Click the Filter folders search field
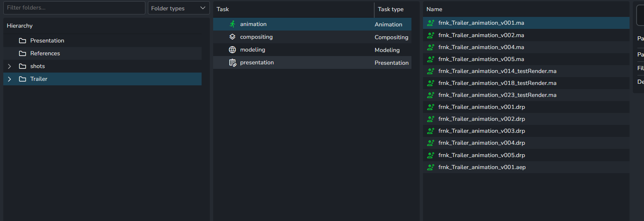The image size is (644, 221). 74,8
